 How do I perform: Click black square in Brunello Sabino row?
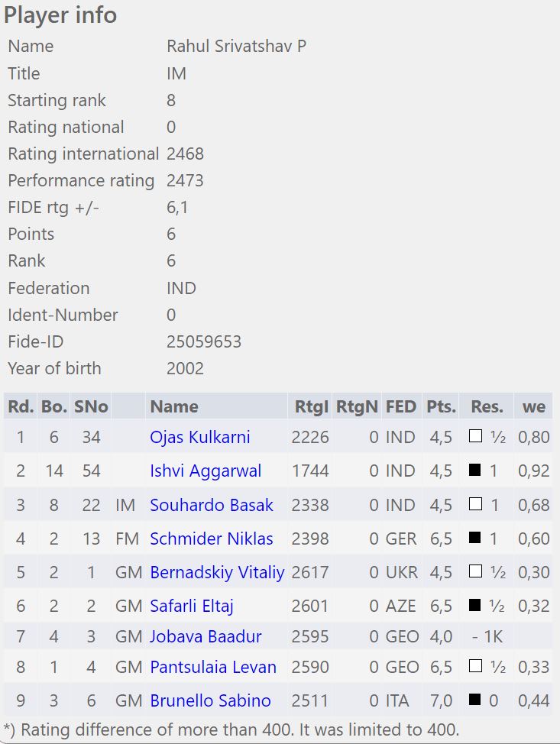(x=475, y=700)
